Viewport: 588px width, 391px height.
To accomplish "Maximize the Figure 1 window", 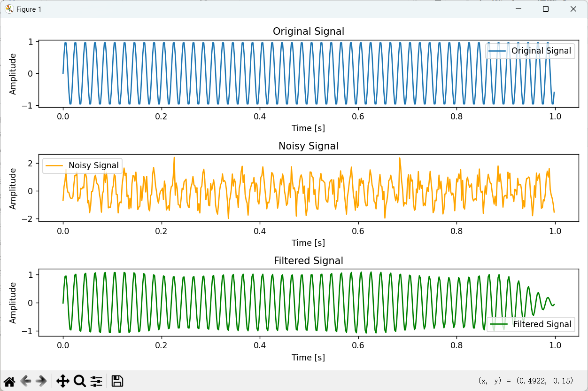I will point(546,9).
